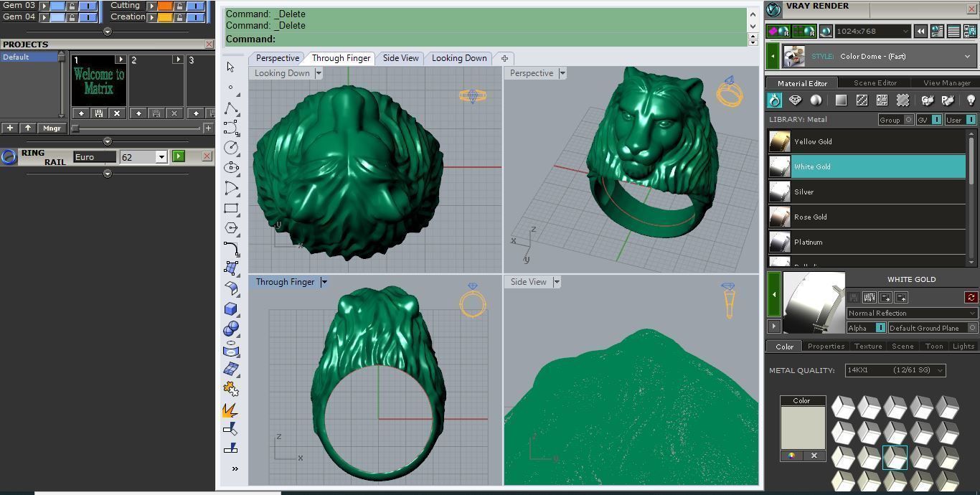The image size is (980, 495).
Task: Open the light bulb library icon
Action: 971,100
